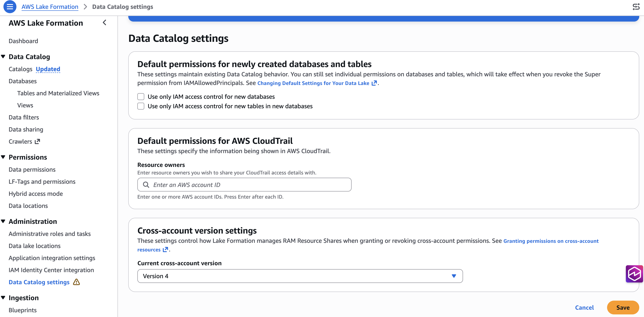Click the Cancel button
644x317 pixels.
point(584,308)
